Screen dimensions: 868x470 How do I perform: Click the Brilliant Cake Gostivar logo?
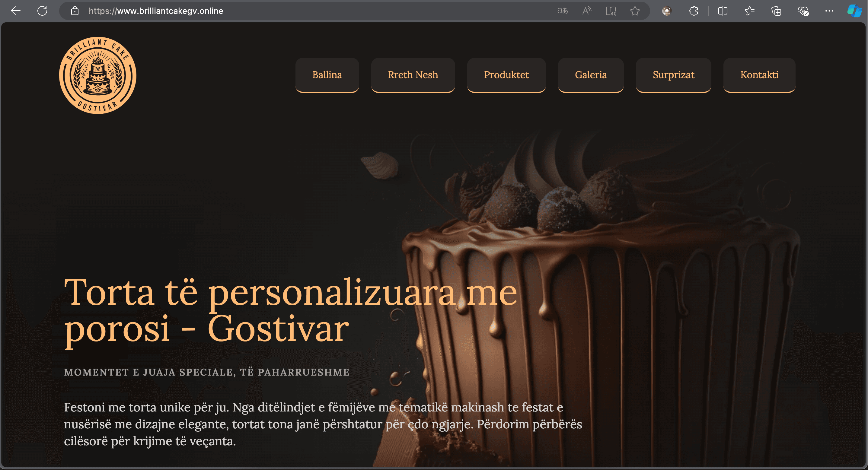(x=98, y=75)
